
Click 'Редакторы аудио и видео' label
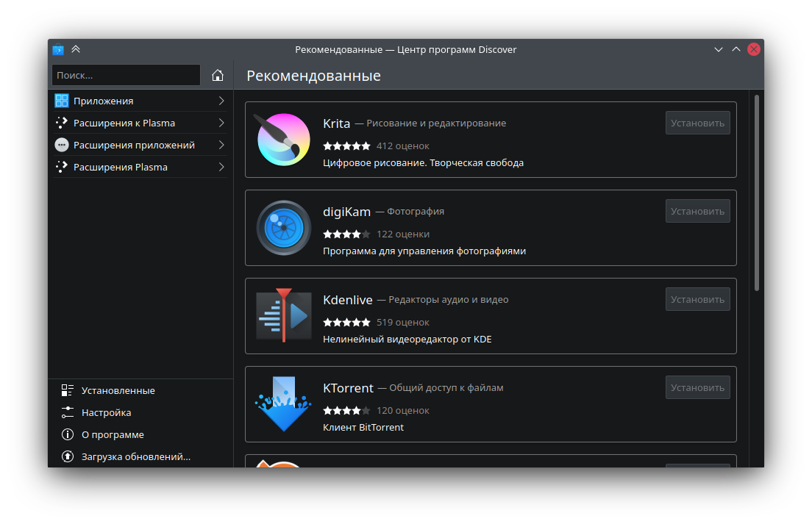coord(449,300)
